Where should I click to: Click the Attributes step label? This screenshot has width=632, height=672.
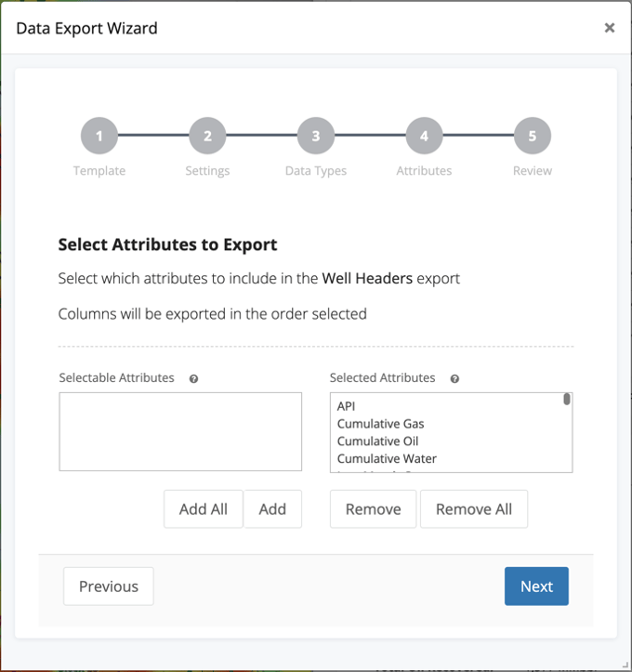click(x=424, y=171)
